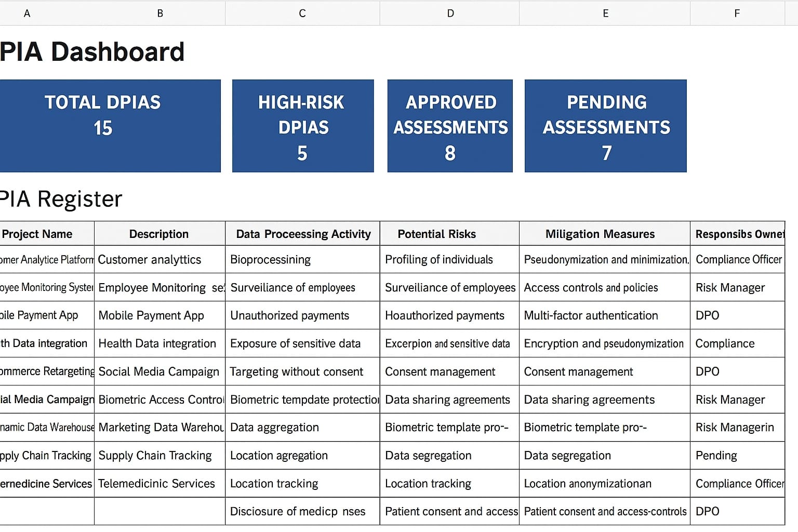Select the column C header
Viewport: 798px width, 532px height.
pyautogui.click(x=302, y=14)
